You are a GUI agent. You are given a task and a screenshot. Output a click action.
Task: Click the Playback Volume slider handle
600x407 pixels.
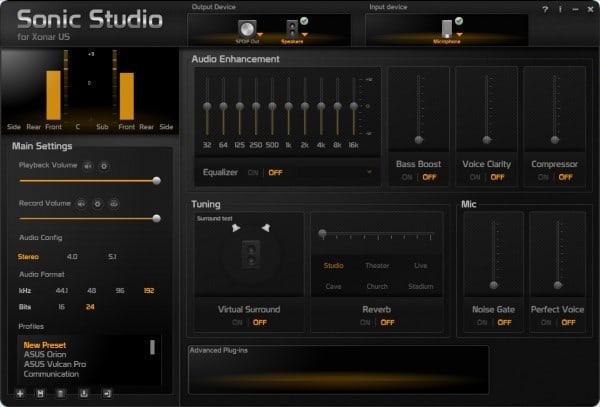tap(157, 181)
